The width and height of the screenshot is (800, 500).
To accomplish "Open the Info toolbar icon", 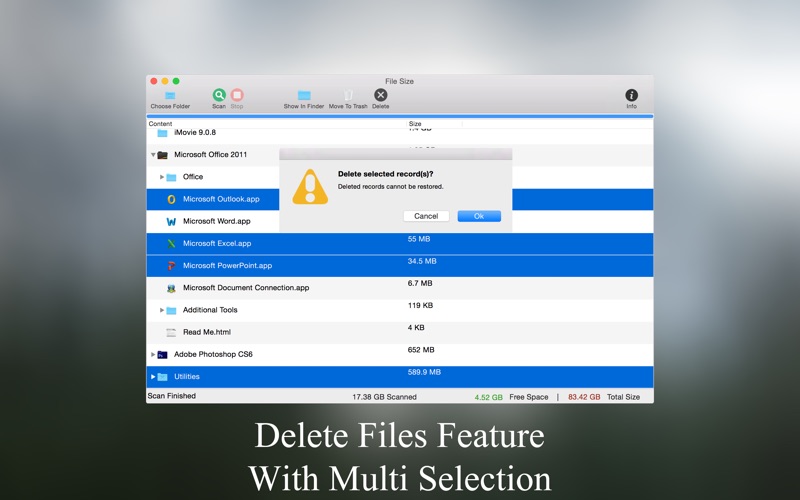I will click(632, 95).
